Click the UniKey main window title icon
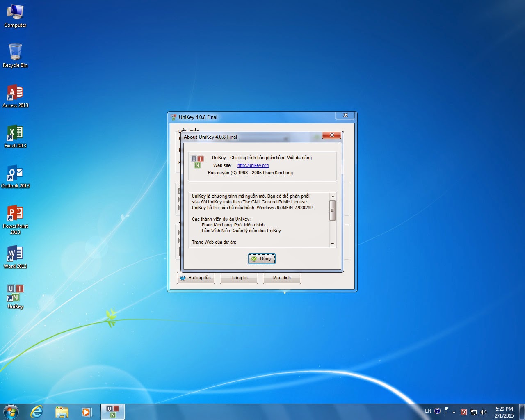Image resolution: width=525 pixels, height=420 pixels. [x=173, y=117]
